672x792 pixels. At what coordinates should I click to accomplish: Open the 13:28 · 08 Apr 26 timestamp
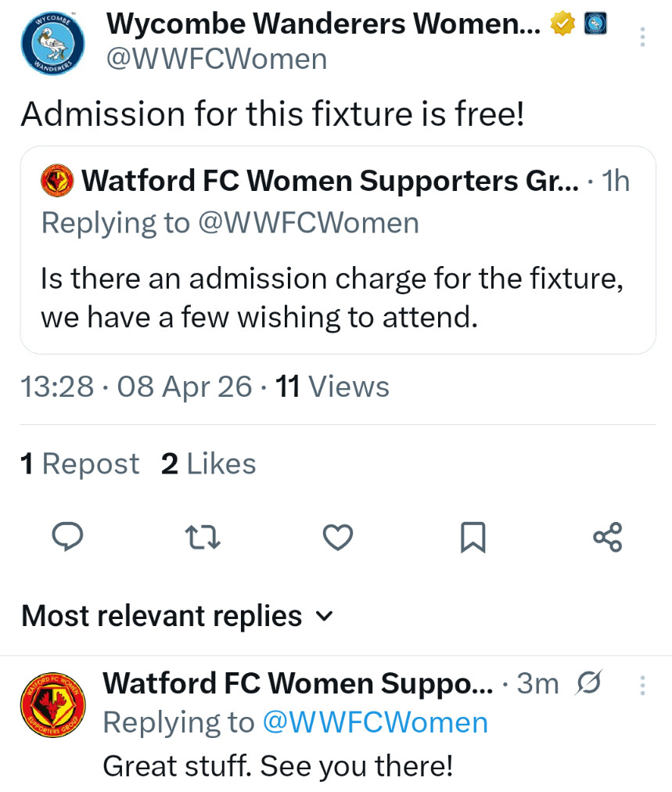tap(137, 387)
